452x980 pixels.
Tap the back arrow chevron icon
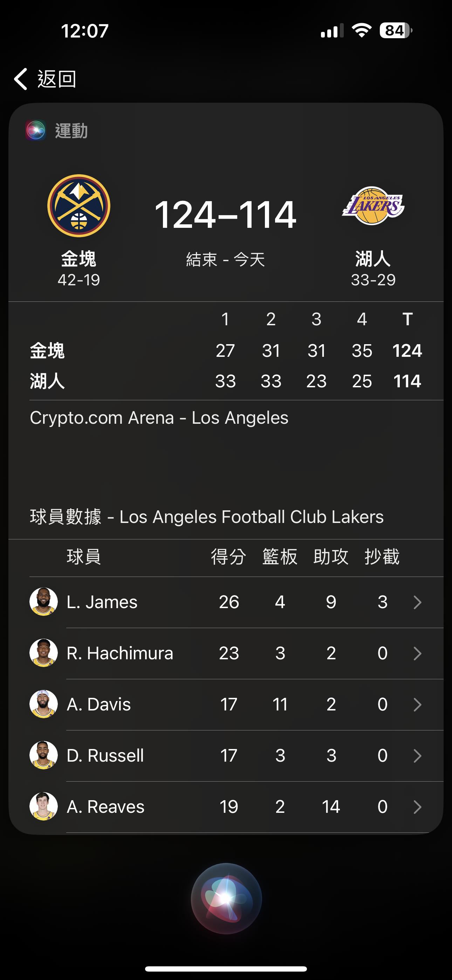pyautogui.click(x=21, y=79)
